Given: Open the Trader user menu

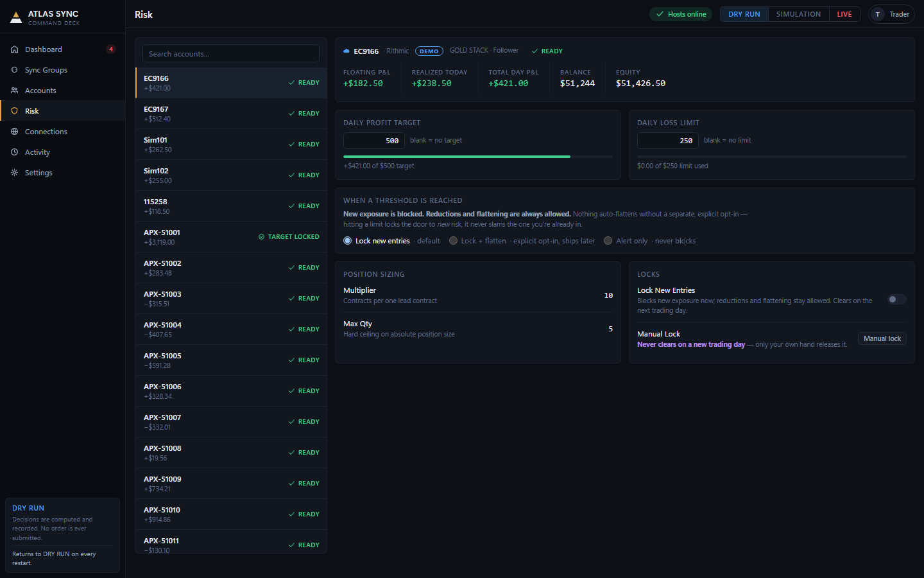Looking at the screenshot, I should 891,14.
